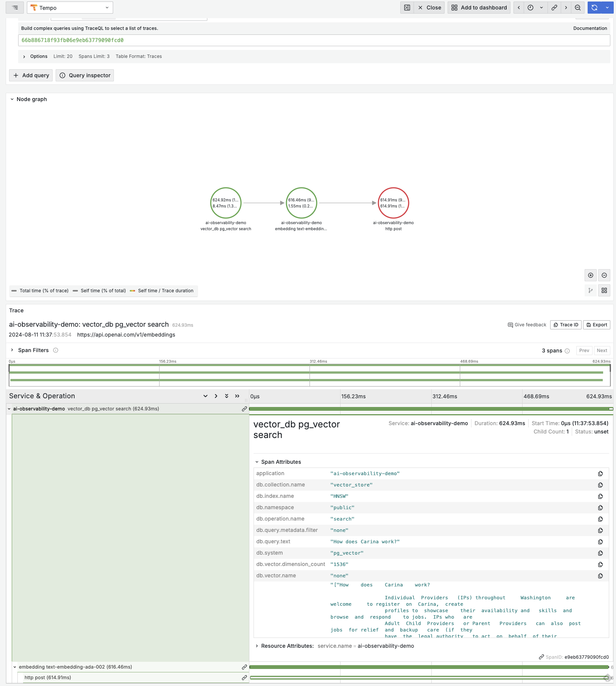
Task: Open the Documentation link
Action: point(590,28)
